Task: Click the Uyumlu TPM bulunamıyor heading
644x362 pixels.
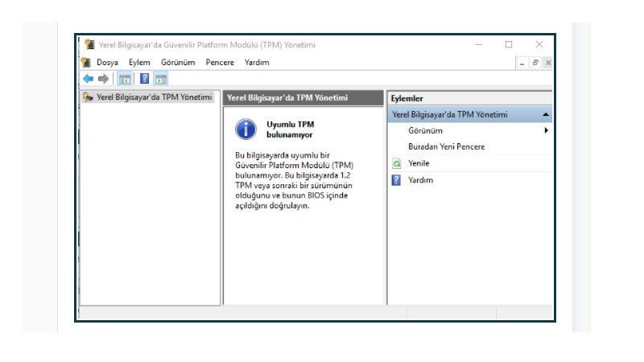Action: tap(290, 130)
